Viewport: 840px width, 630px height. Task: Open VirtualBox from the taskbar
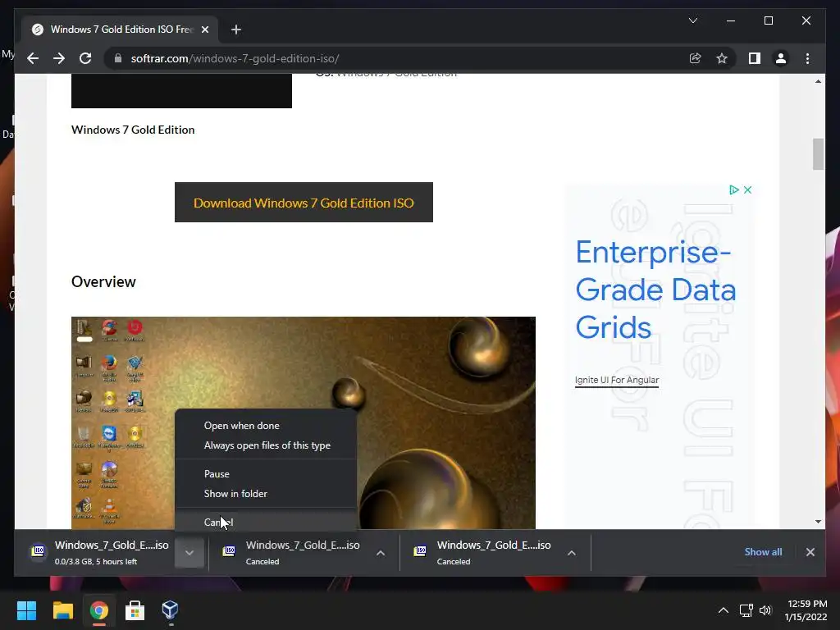(x=171, y=610)
